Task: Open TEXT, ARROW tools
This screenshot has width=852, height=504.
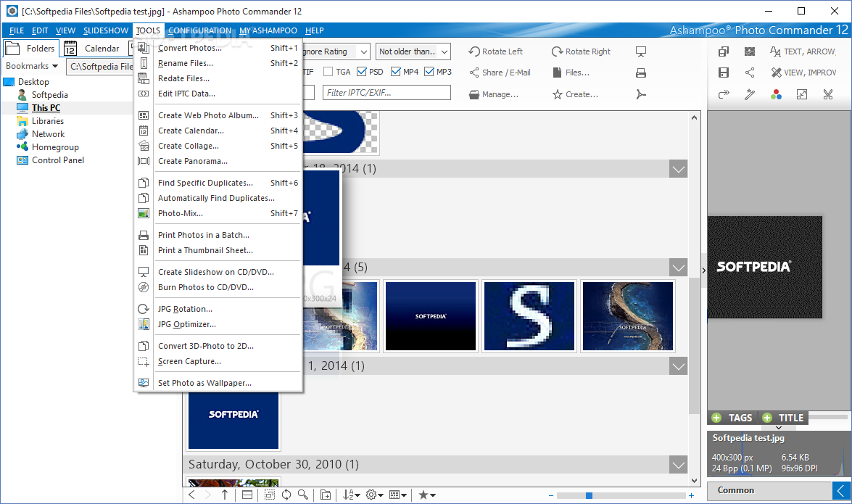Action: click(803, 51)
